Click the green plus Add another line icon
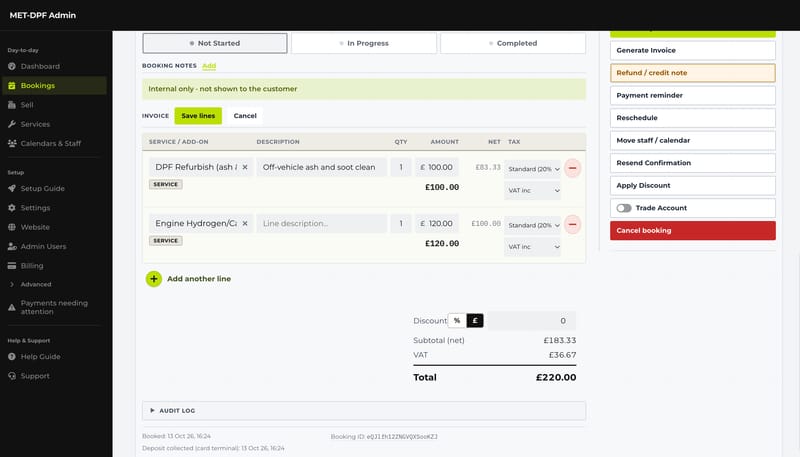The width and height of the screenshot is (800, 457). [x=154, y=279]
